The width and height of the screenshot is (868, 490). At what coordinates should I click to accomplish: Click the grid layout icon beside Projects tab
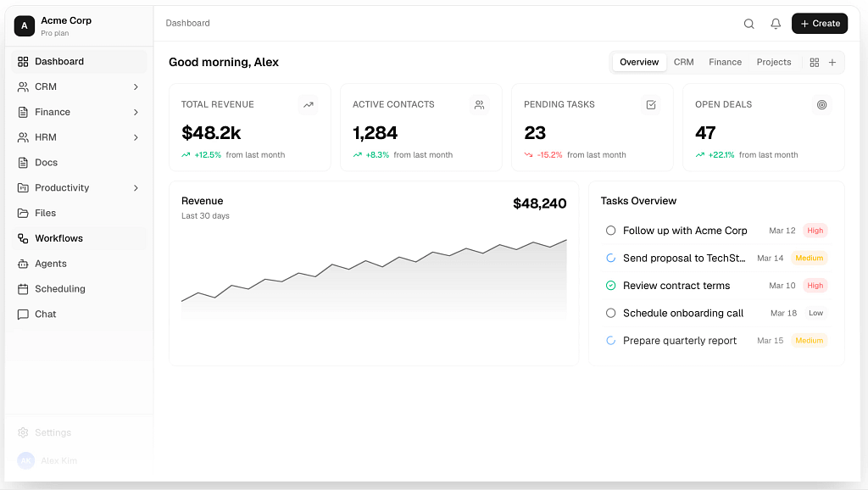click(x=815, y=63)
